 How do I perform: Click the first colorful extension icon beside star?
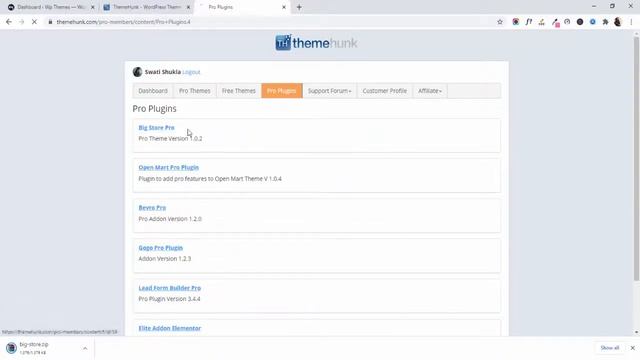[x=516, y=22]
